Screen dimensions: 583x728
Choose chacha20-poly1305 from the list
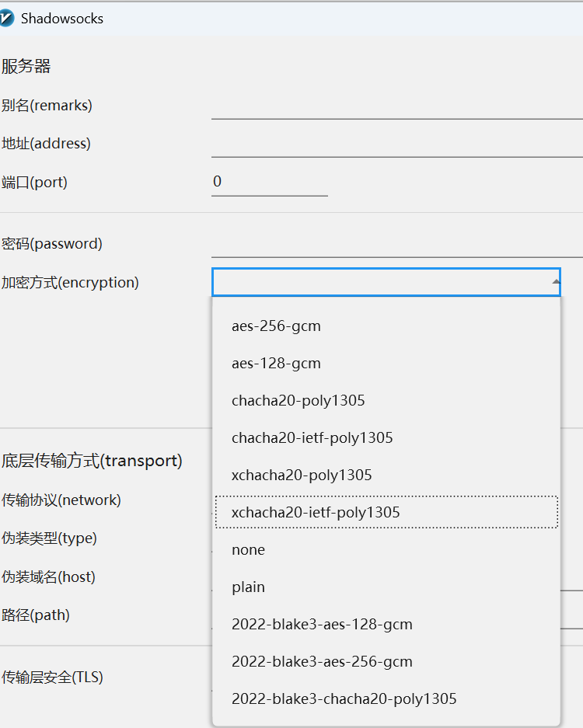click(386, 400)
